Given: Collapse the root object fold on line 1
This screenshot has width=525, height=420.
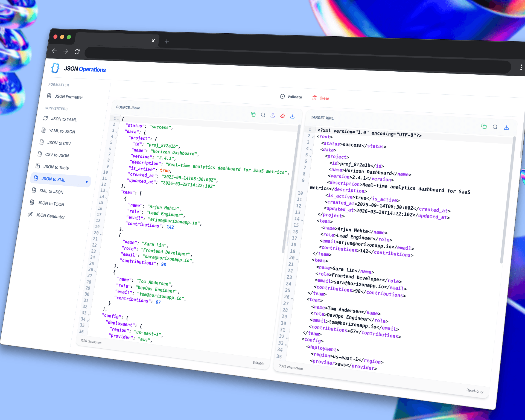Looking at the screenshot, I should point(118,119).
